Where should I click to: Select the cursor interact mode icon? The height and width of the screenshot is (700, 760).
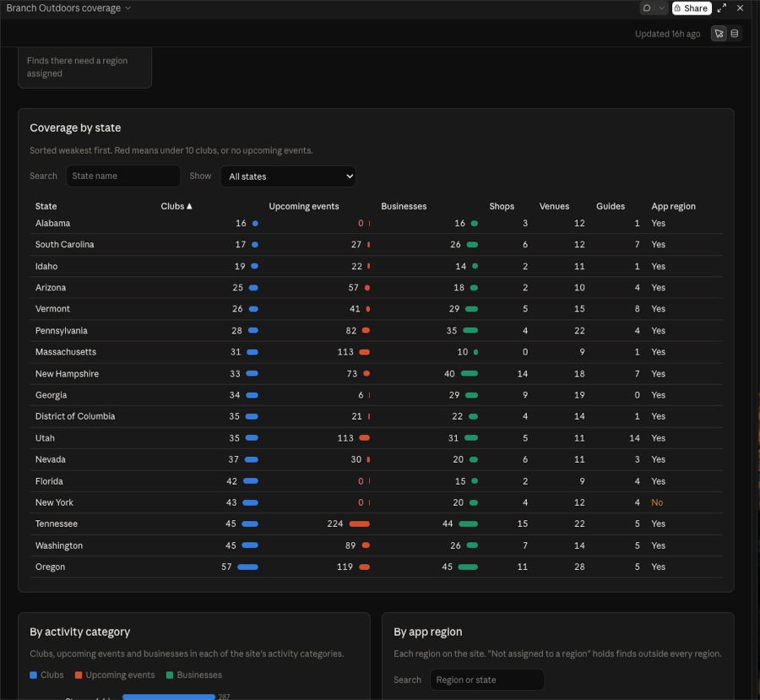(x=719, y=34)
